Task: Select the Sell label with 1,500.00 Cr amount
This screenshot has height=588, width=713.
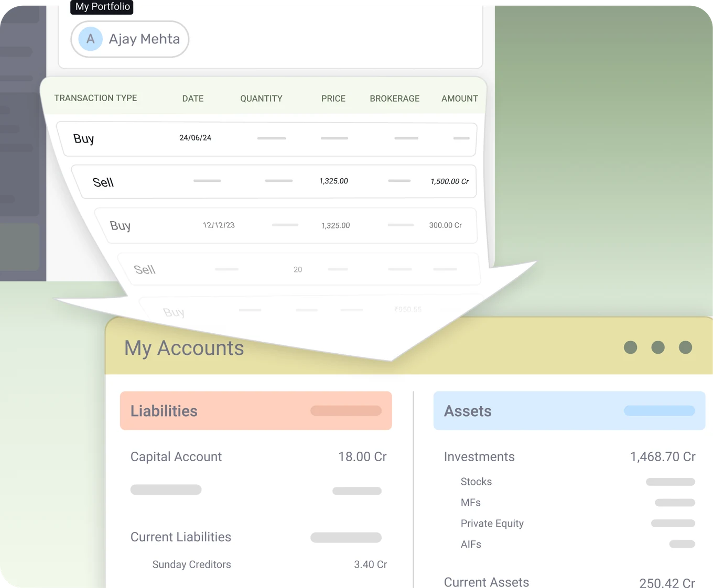Action: pyautogui.click(x=103, y=182)
